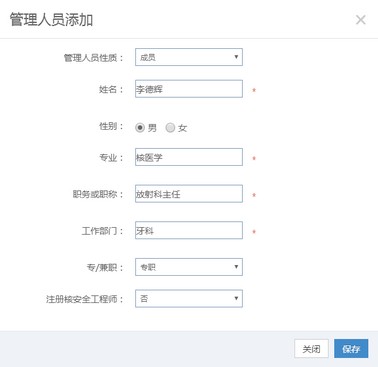The height and width of the screenshot is (367, 378).
Task: Click the 管理人员添加 dialog title
Action: (51, 20)
